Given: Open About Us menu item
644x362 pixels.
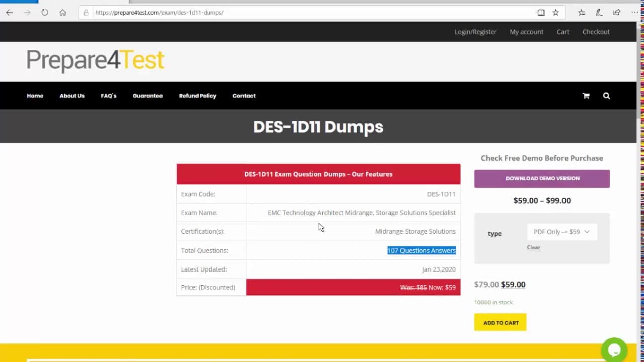Looking at the screenshot, I should [72, 96].
